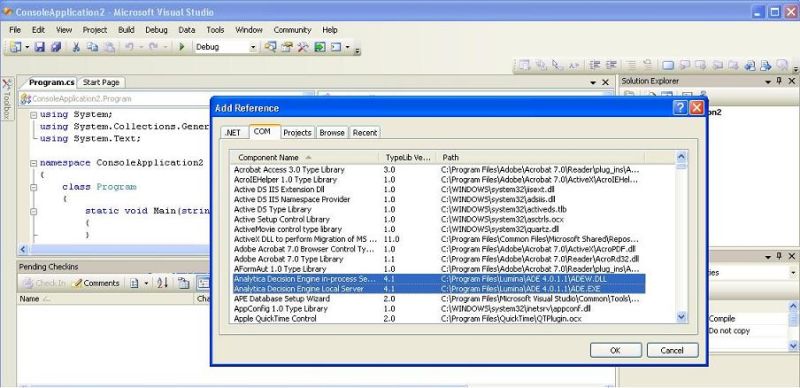Click the Save All toolbar icon

(56, 47)
